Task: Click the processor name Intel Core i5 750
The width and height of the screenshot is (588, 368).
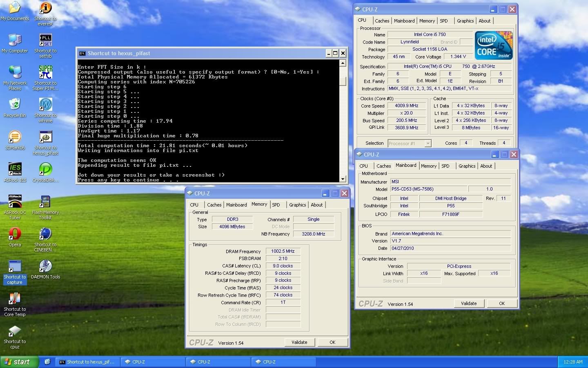Action: 430,34
